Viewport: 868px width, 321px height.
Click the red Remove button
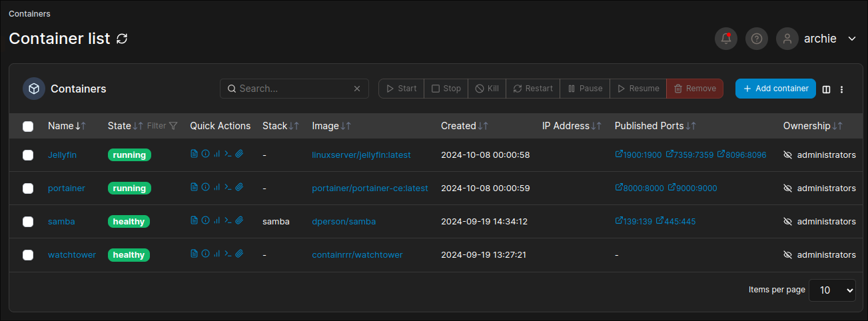coord(695,89)
